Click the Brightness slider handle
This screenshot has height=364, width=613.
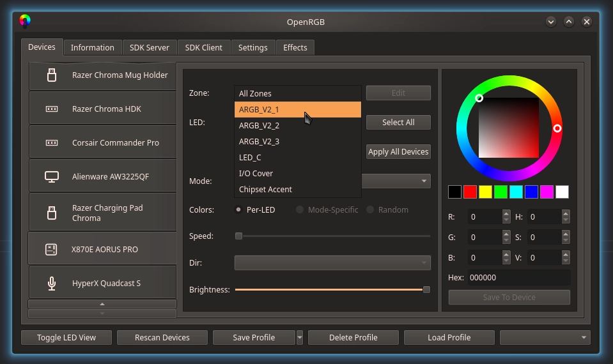[426, 289]
